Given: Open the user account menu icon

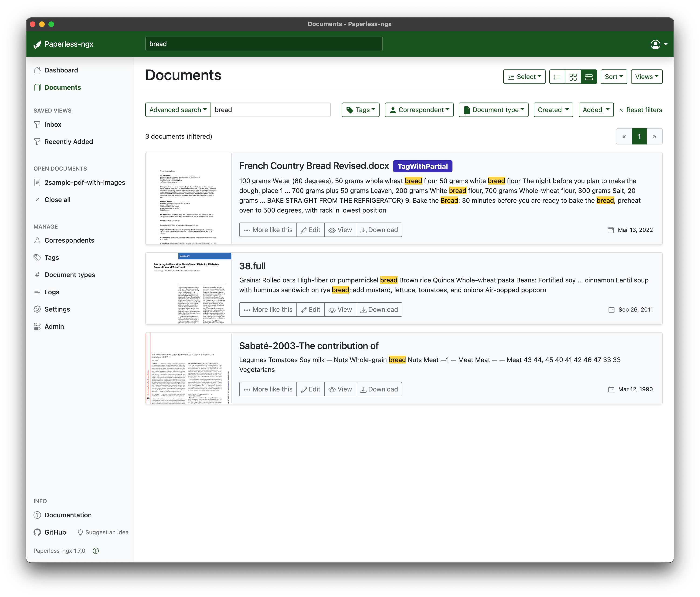Looking at the screenshot, I should click(655, 44).
